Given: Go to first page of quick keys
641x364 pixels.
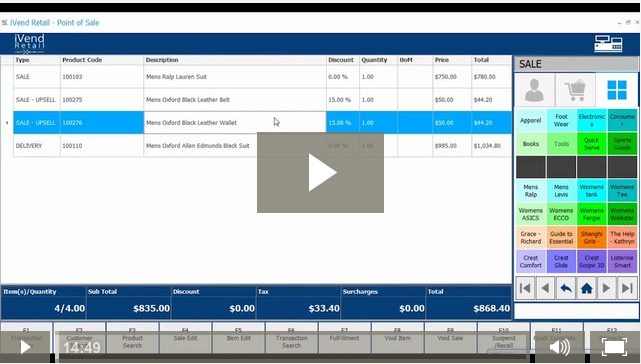Looking at the screenshot, I should coord(525,288).
